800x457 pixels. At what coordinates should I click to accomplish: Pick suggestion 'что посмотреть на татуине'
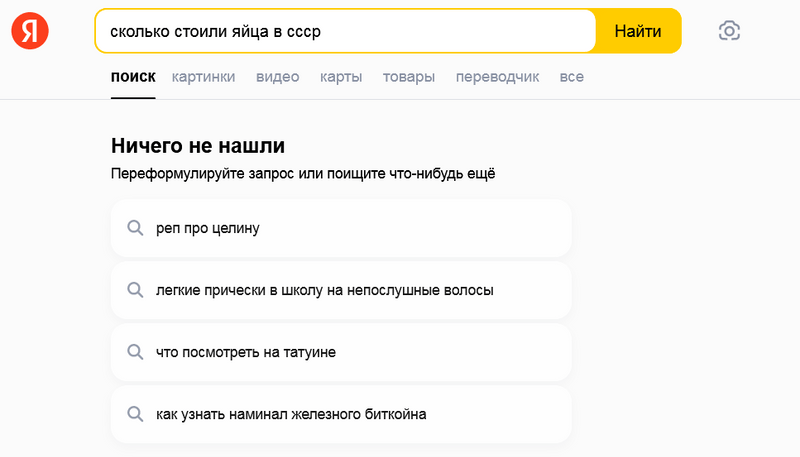coord(246,352)
